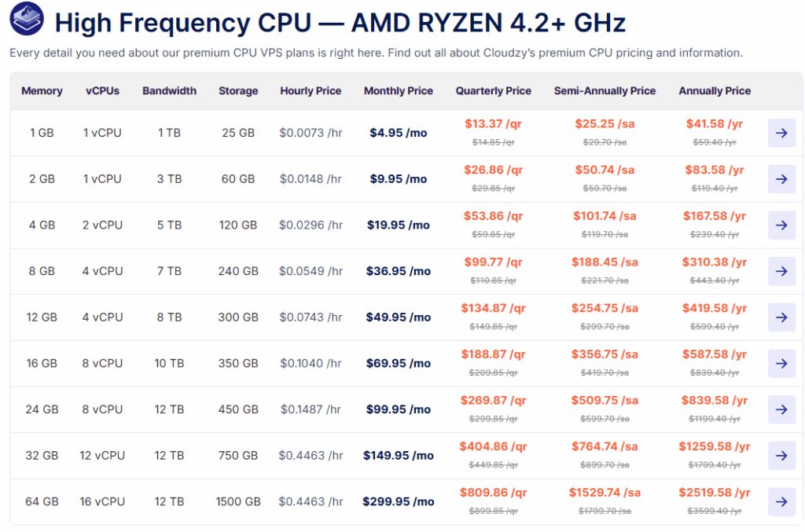The image size is (805, 532).
Task: Click the arrow for the 64 GB plan
Action: click(x=781, y=502)
